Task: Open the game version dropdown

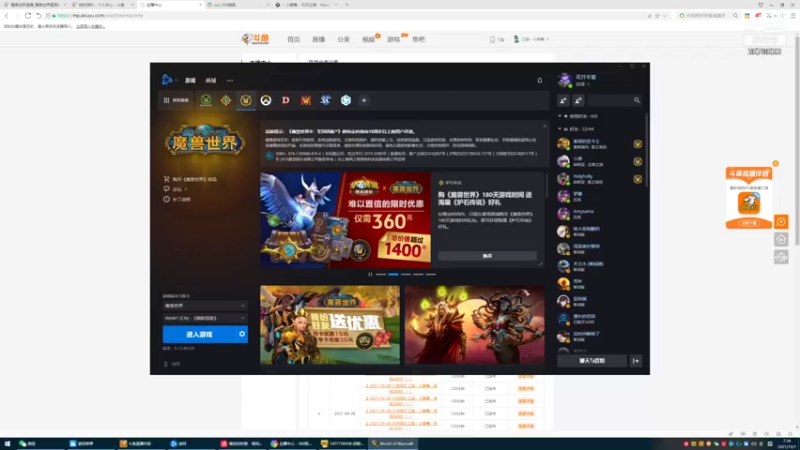Action: click(205, 306)
